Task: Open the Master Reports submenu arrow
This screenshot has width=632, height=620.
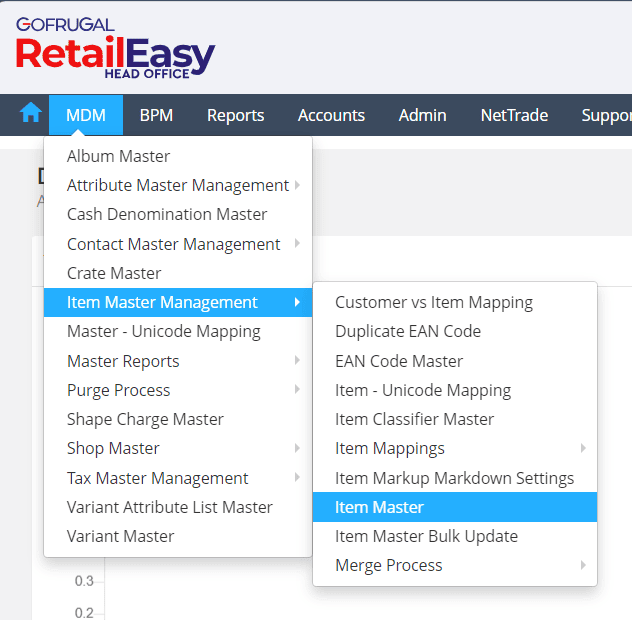Action: [x=297, y=360]
